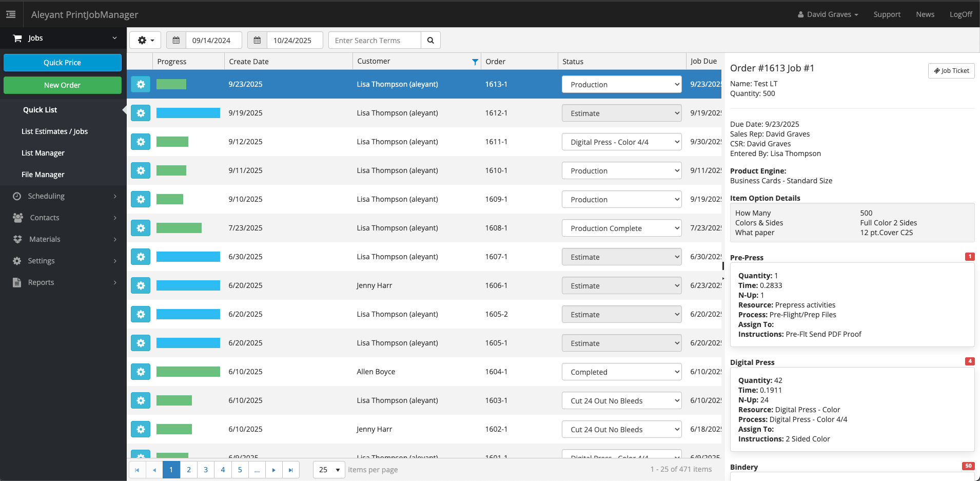Open status dropdown for order 1611-1

(x=621, y=142)
